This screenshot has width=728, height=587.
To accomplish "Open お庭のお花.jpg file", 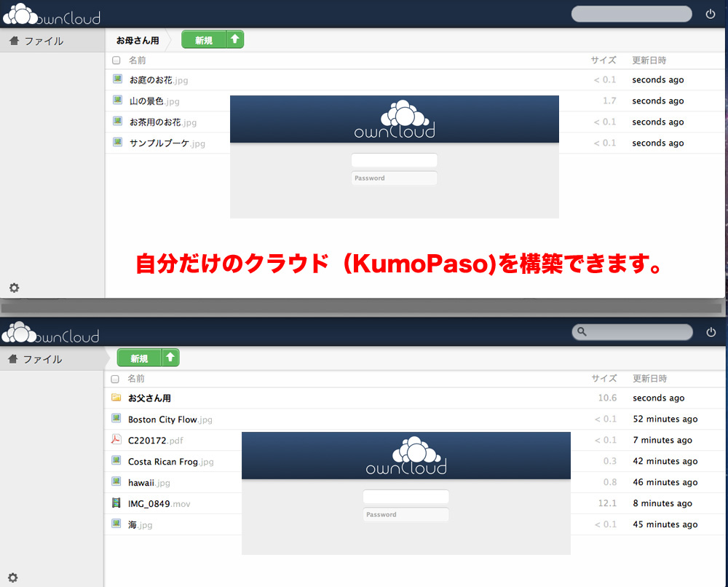I will pyautogui.click(x=159, y=80).
